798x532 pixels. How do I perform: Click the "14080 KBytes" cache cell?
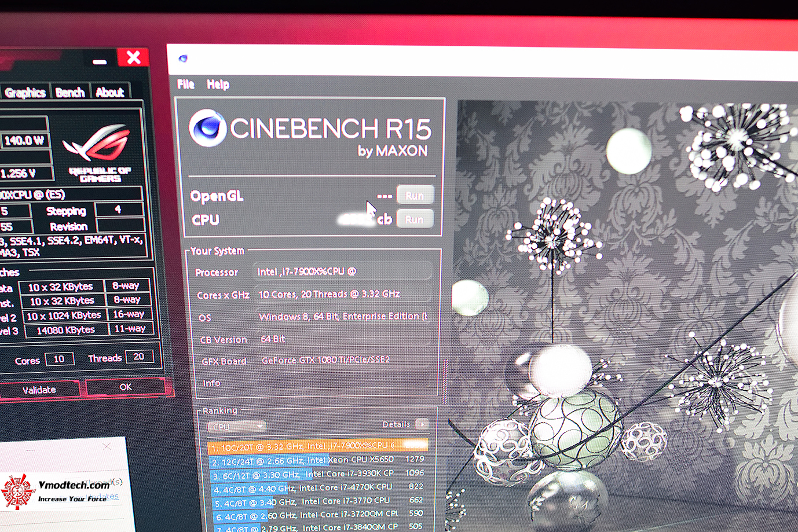(x=65, y=330)
